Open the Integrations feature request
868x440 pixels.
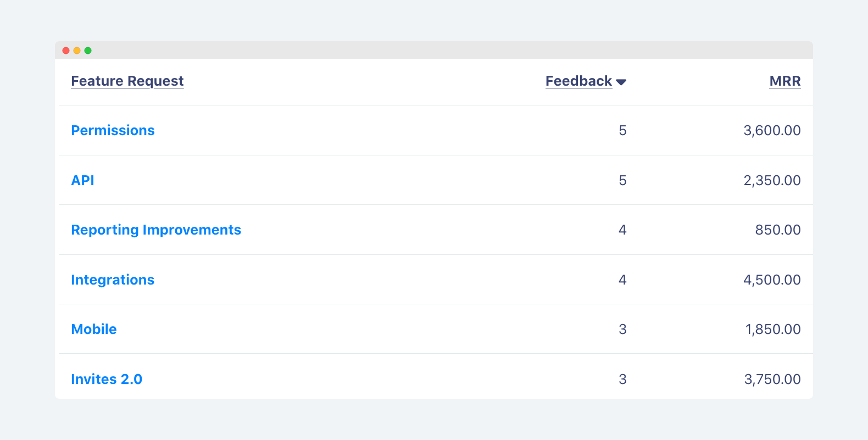[x=113, y=280]
